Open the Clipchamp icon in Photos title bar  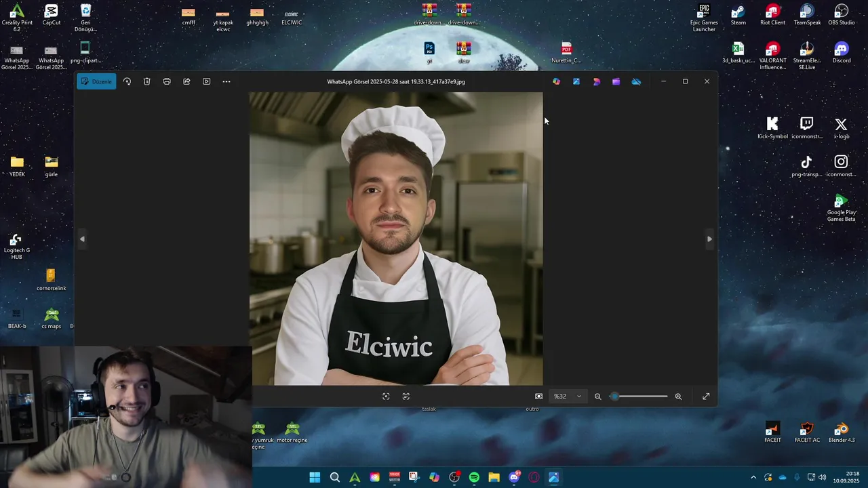click(x=616, y=81)
